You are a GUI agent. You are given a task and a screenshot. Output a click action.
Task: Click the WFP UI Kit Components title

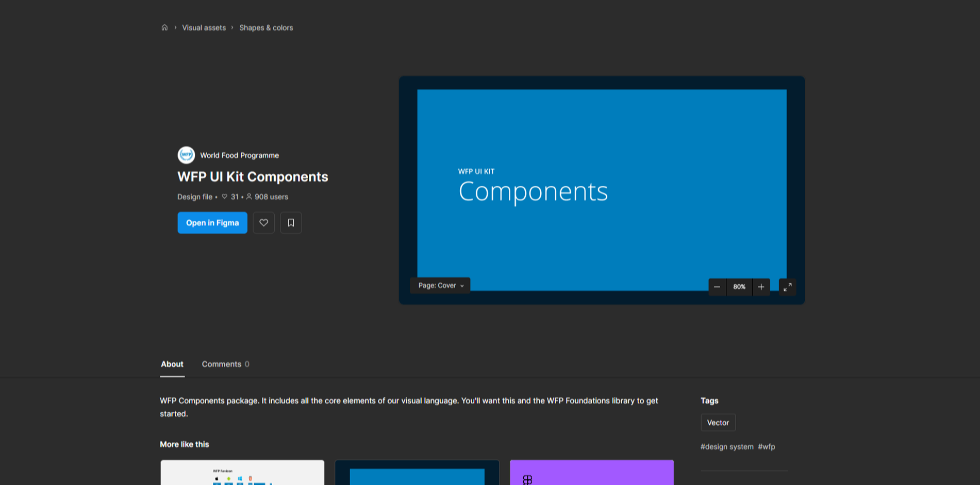point(253,177)
